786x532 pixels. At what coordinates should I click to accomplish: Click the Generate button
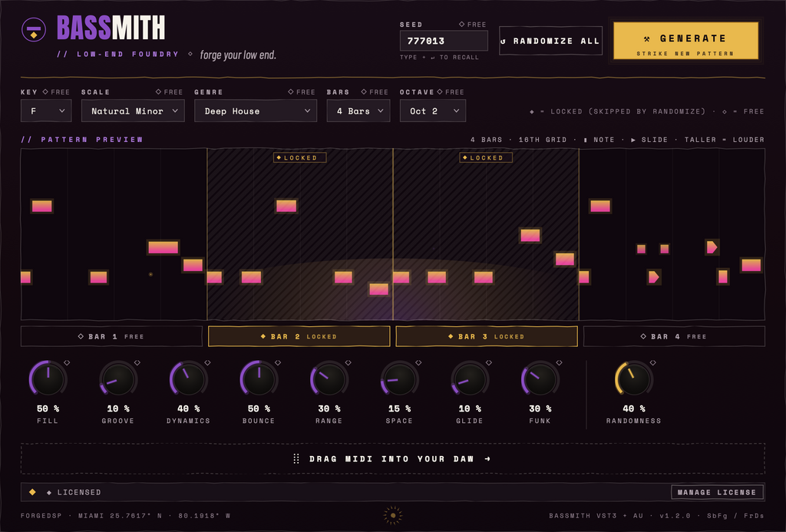tap(685, 41)
